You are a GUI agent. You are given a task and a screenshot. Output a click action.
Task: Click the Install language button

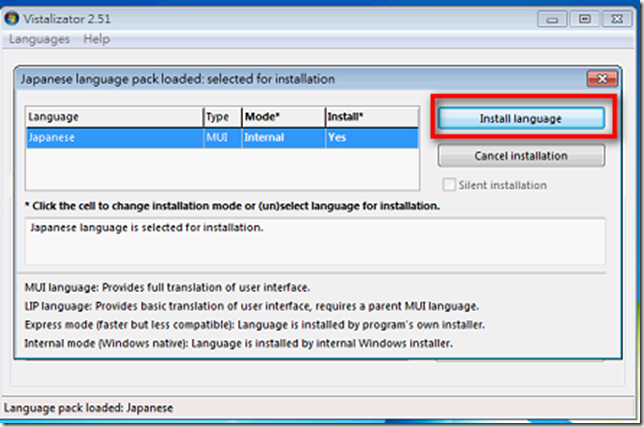tap(521, 118)
